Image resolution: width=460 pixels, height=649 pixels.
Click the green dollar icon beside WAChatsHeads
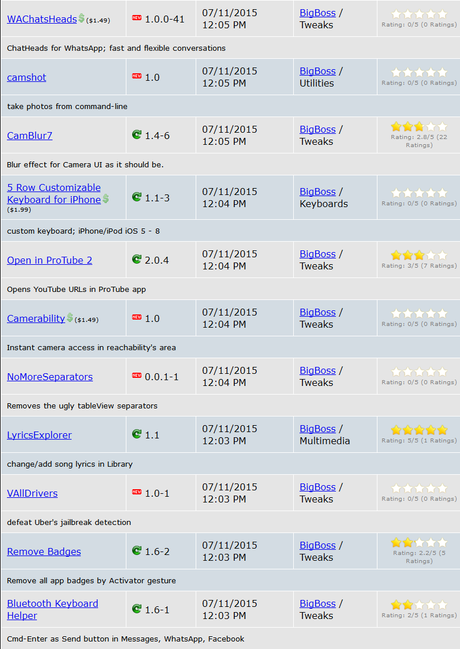82,18
